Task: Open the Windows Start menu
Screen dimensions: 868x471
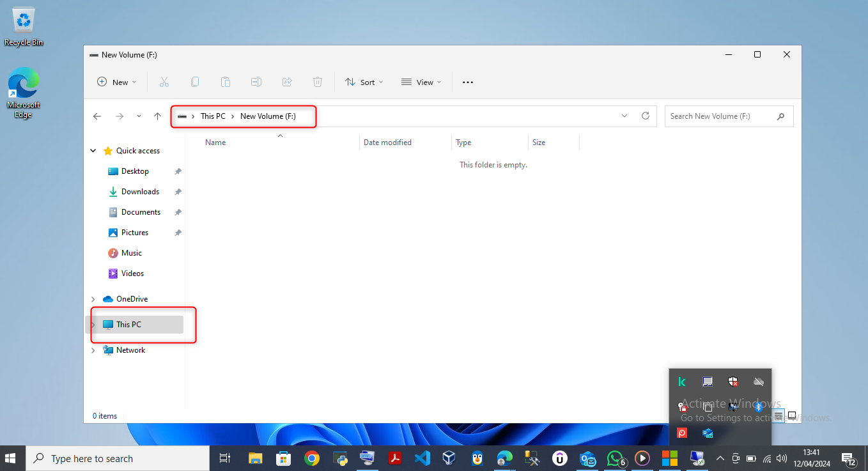Action: [11, 458]
